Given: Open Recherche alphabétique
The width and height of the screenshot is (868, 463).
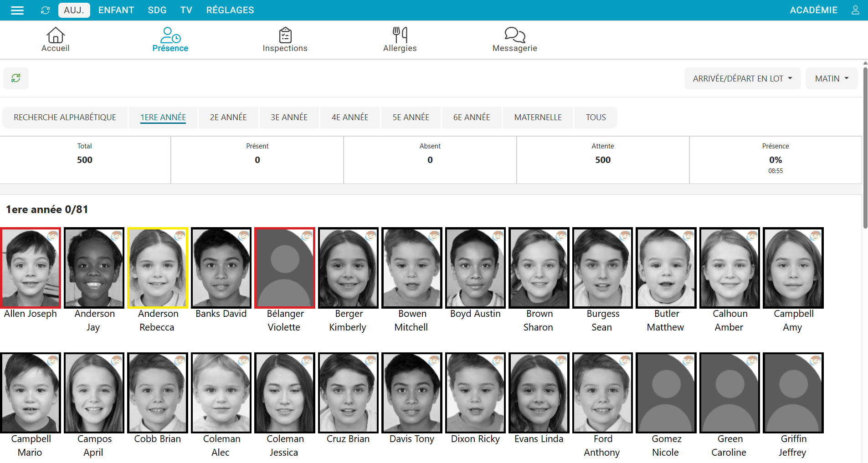Looking at the screenshot, I should (x=65, y=117).
